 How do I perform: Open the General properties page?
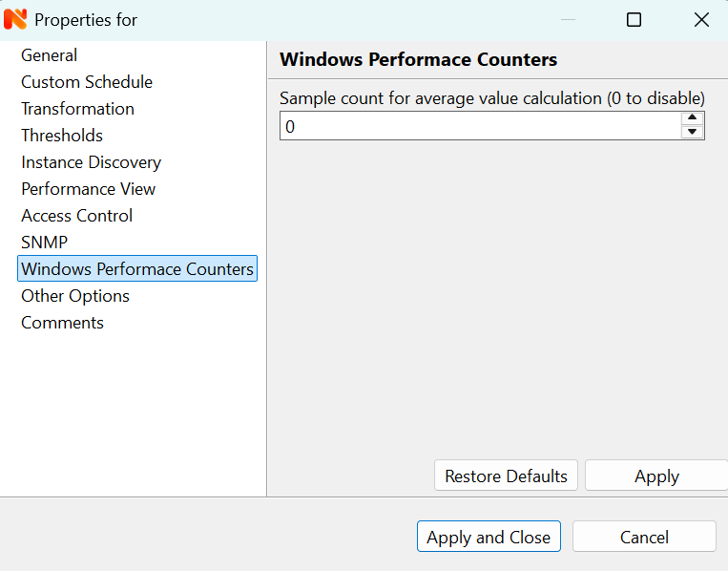[x=50, y=55]
